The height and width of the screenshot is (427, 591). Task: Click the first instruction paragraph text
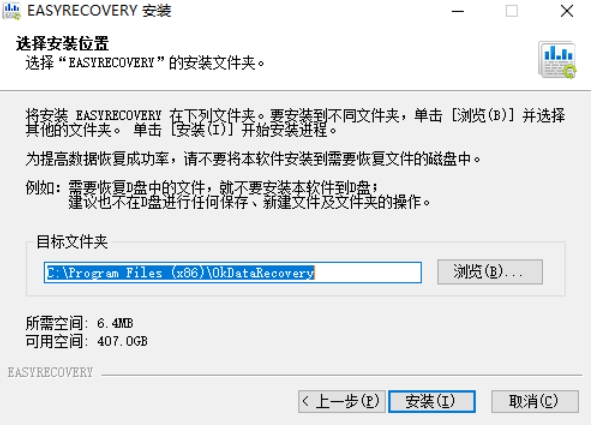[295, 122]
